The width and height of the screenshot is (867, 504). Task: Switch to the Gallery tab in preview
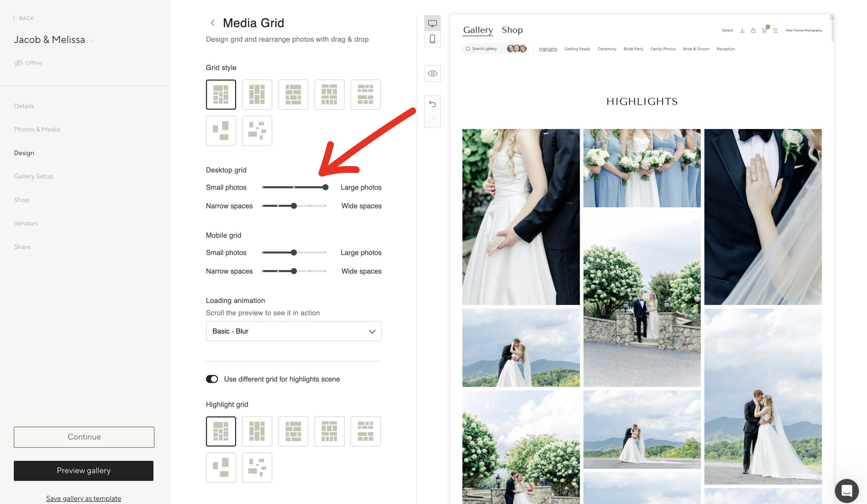click(x=478, y=30)
